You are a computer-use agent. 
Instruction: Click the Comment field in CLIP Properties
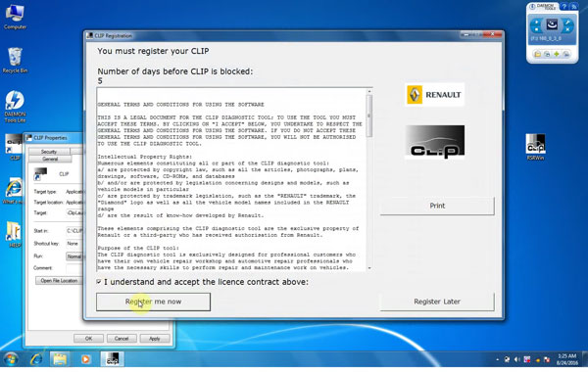tap(75, 268)
